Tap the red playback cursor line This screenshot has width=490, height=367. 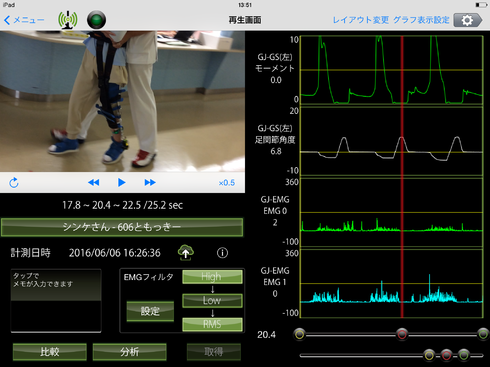click(x=402, y=177)
